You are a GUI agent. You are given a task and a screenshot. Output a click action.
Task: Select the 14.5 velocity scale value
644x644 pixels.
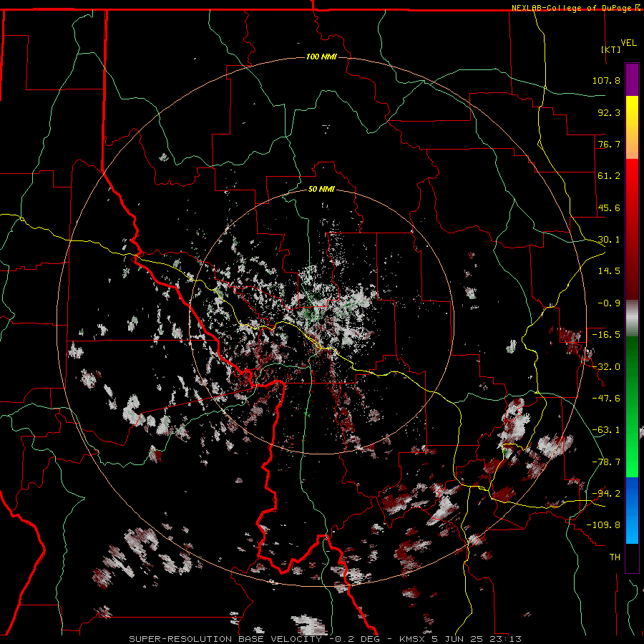pos(609,271)
